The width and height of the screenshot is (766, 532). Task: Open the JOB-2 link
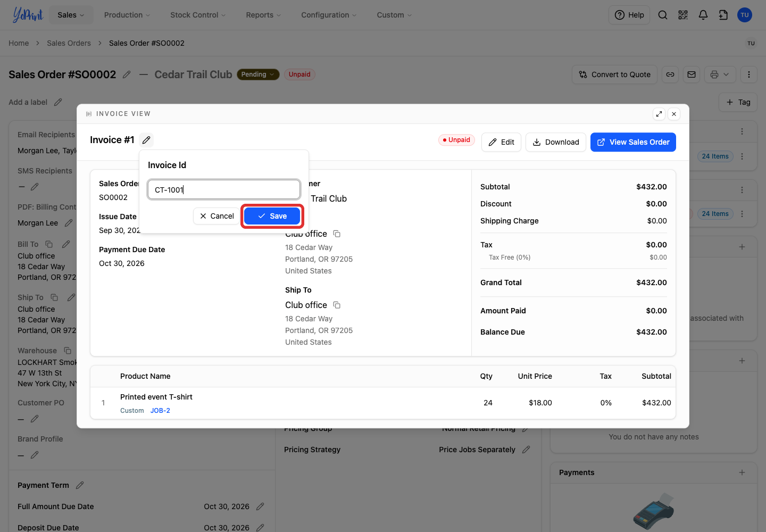(x=160, y=411)
